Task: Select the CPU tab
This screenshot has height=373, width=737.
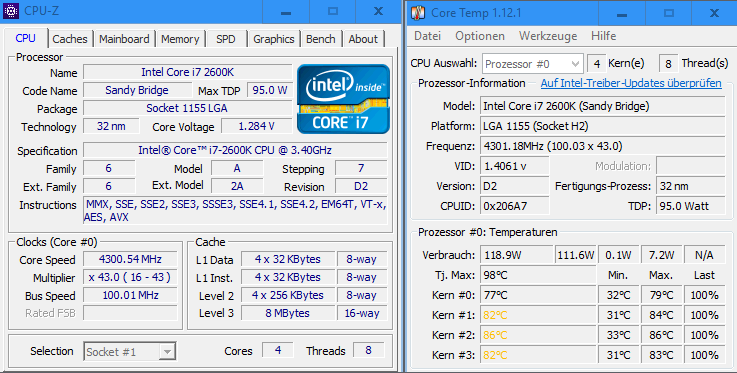Action: (25, 38)
